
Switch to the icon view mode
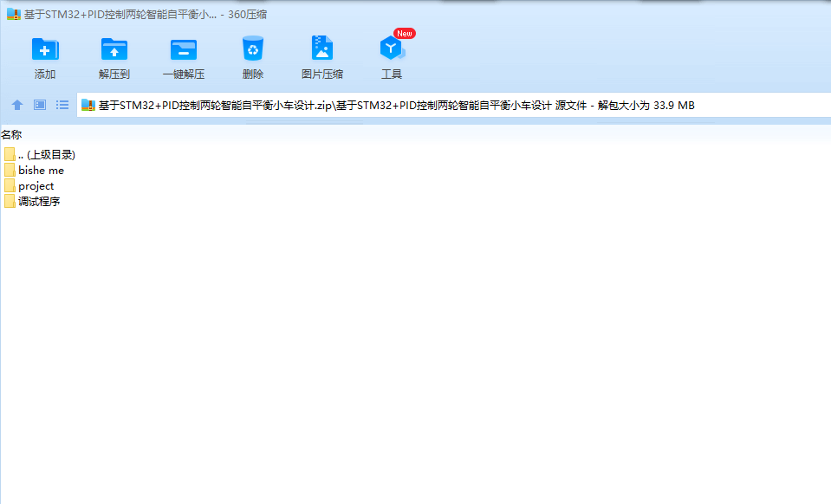click(x=40, y=105)
